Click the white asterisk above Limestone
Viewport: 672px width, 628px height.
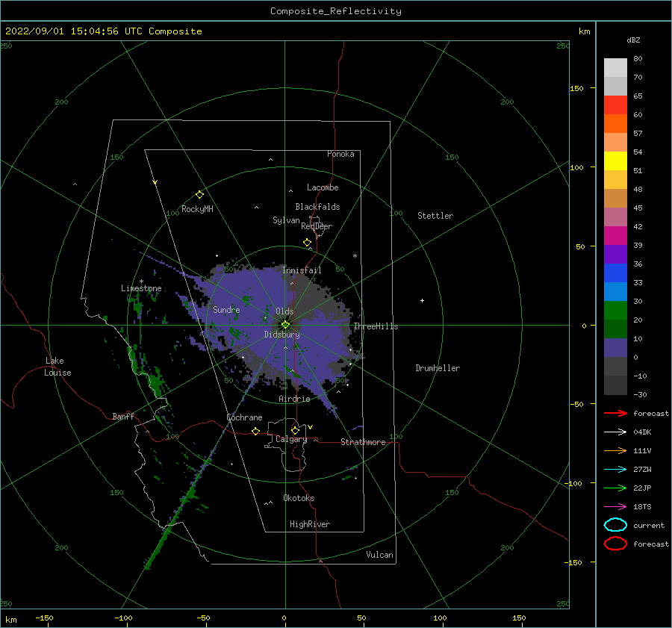141,282
